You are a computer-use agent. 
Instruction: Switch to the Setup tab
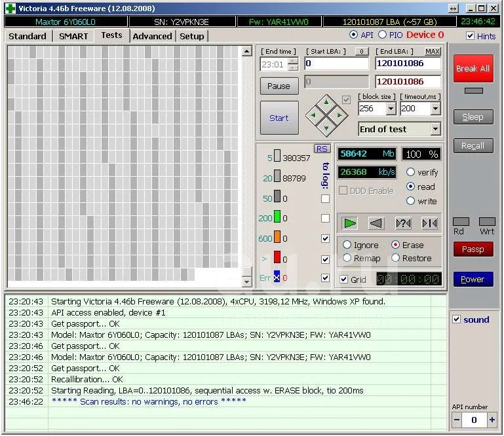point(192,36)
